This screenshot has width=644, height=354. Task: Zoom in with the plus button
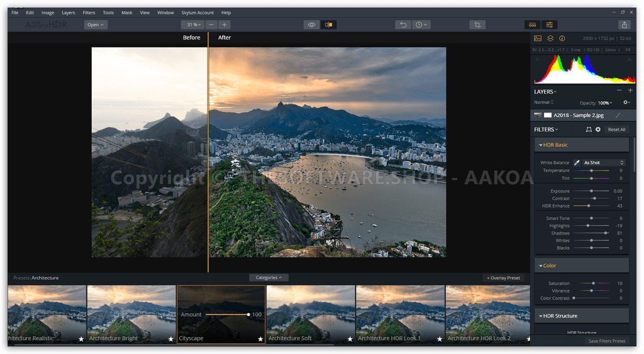(x=225, y=25)
